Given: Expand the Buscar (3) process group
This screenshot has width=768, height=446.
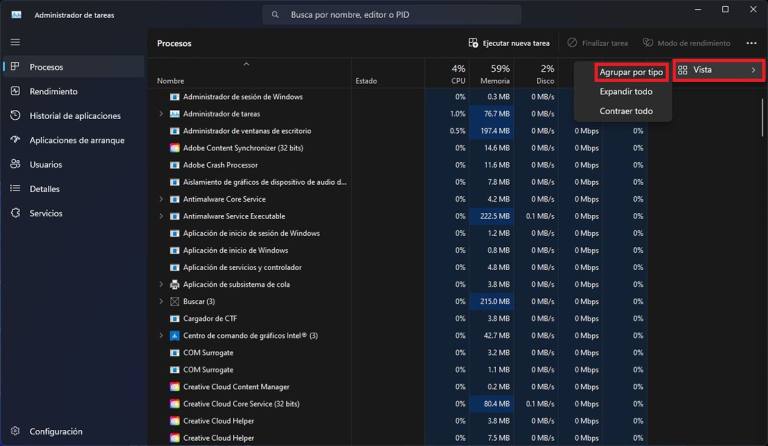Looking at the screenshot, I should (x=161, y=302).
